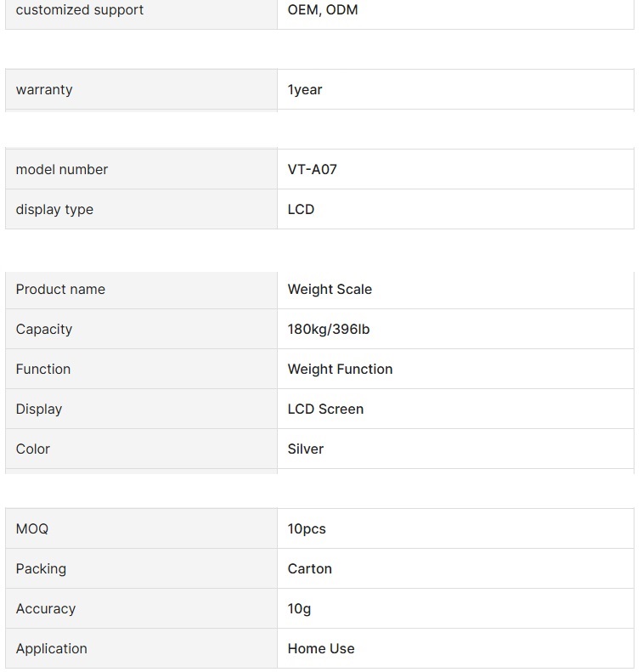Click the 'Carton' packing value
643x672 pixels.
(x=309, y=568)
